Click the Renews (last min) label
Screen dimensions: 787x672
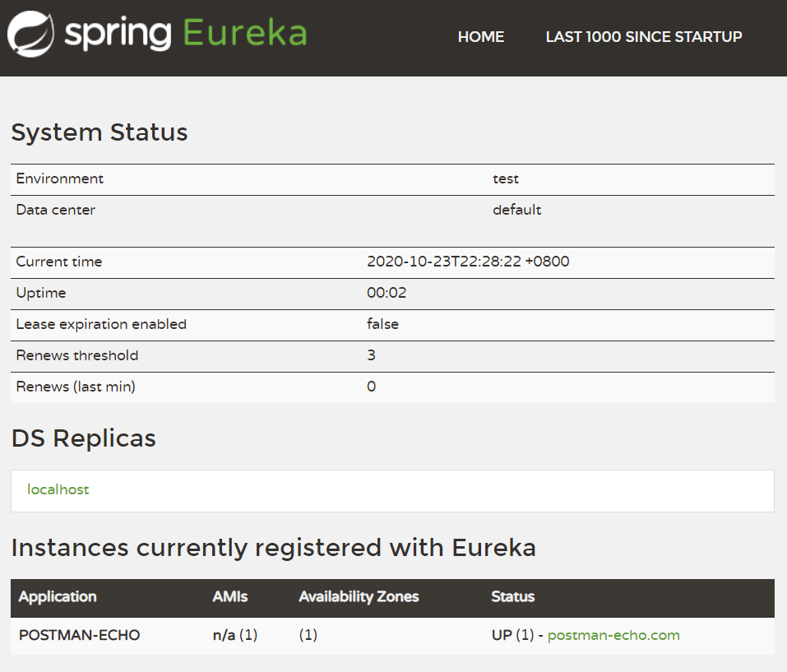tap(76, 387)
